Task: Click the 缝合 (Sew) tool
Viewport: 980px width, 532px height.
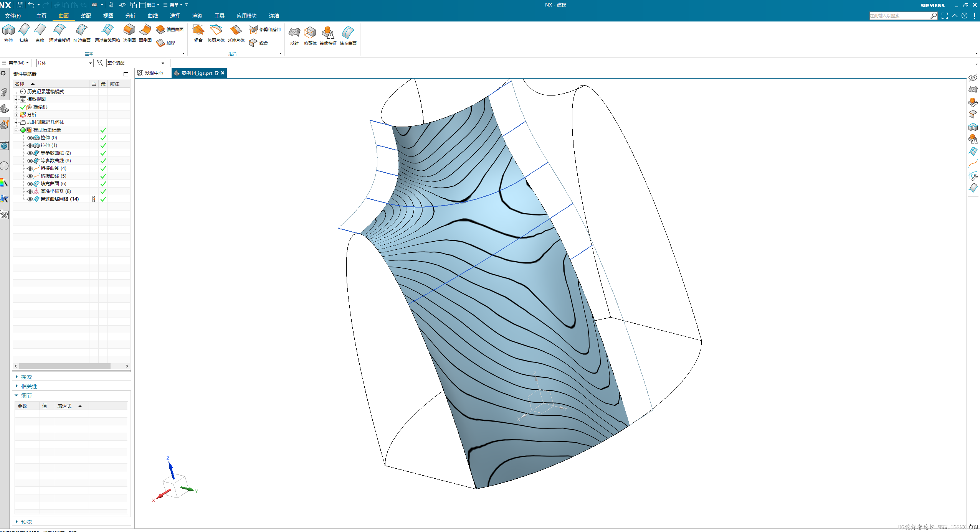Action: pyautogui.click(x=258, y=43)
